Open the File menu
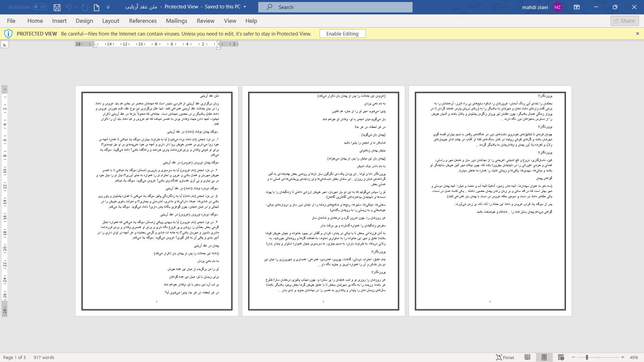This screenshot has width=644, height=362. pyautogui.click(x=11, y=21)
